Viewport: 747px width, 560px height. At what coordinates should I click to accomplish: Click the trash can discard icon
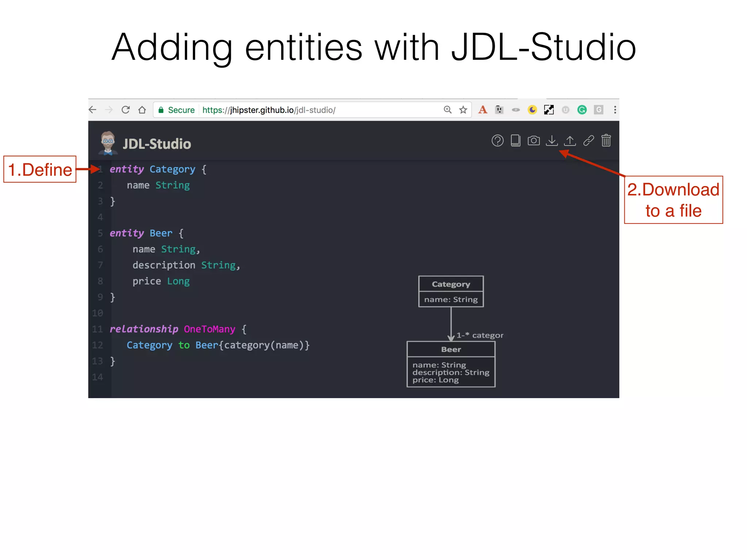606,141
